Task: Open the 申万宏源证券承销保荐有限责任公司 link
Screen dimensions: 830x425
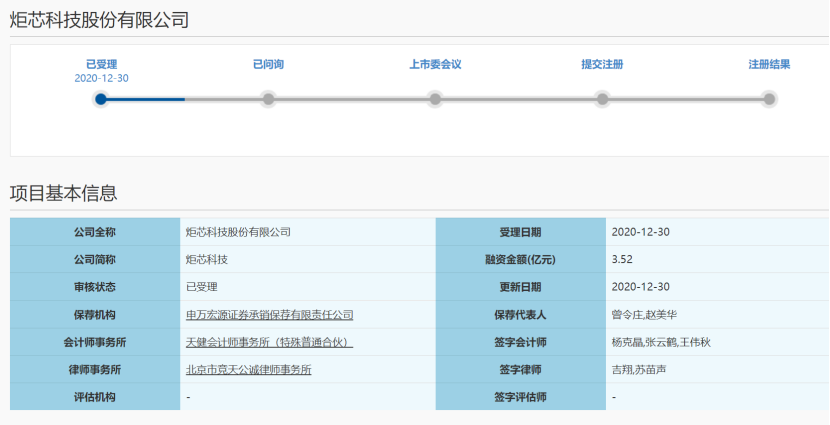Action: 269,315
